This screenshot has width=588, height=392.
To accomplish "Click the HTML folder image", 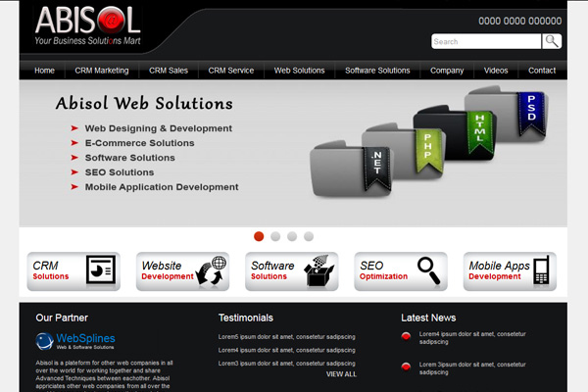I will click(455, 132).
